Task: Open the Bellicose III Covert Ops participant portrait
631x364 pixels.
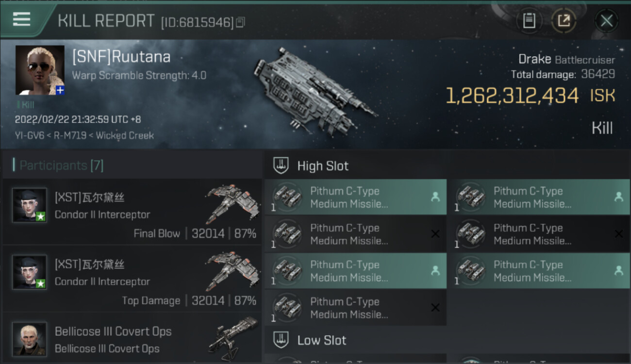Action: click(30, 339)
